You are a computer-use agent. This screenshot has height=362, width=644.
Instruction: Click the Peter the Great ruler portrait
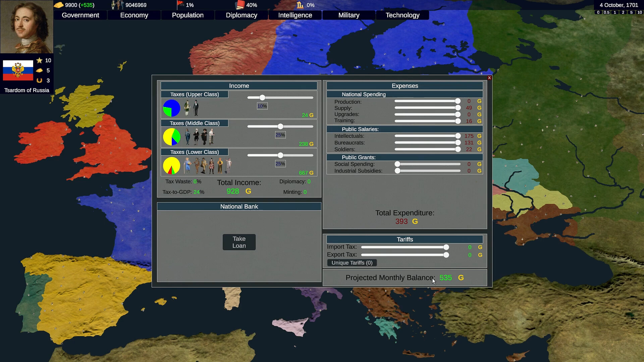pyautogui.click(x=26, y=27)
